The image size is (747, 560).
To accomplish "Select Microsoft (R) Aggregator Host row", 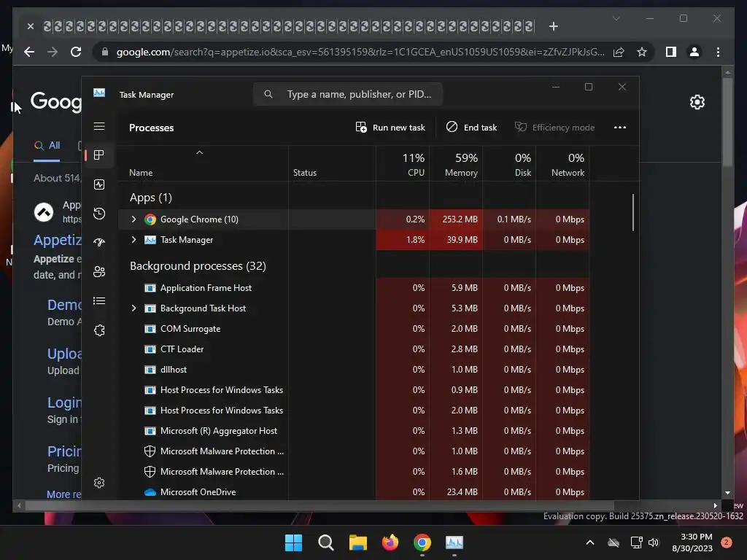I will (354, 430).
